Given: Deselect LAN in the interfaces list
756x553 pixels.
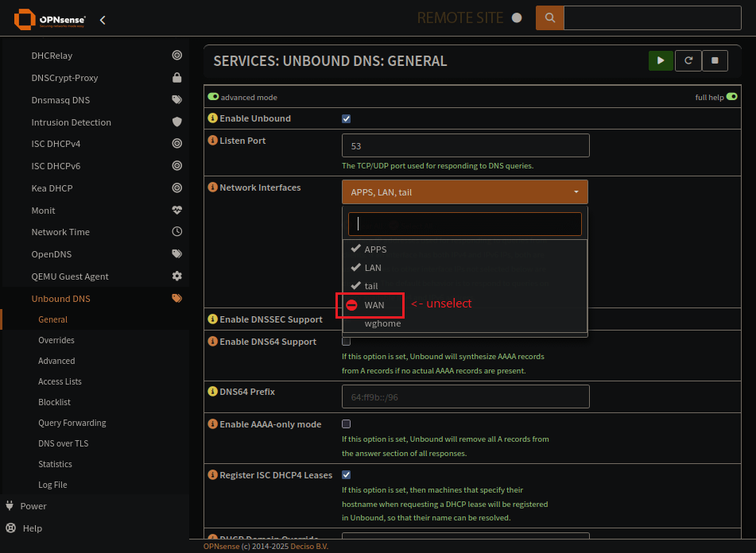Looking at the screenshot, I should coord(465,267).
